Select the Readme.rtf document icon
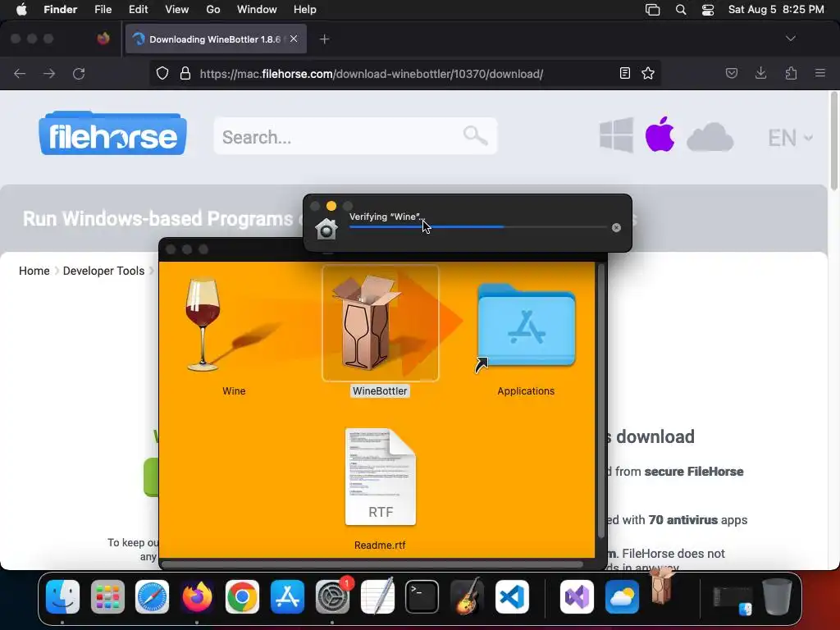Screen dimensions: 840x630 (381, 477)
